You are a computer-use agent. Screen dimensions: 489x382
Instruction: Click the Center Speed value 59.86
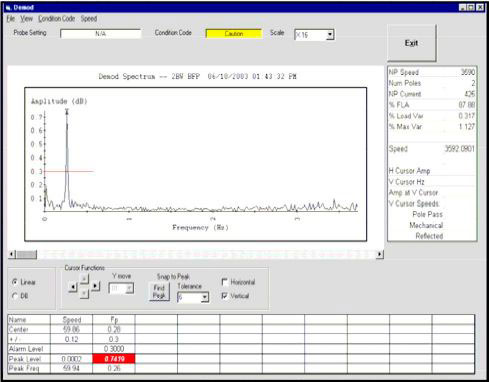tap(71, 330)
